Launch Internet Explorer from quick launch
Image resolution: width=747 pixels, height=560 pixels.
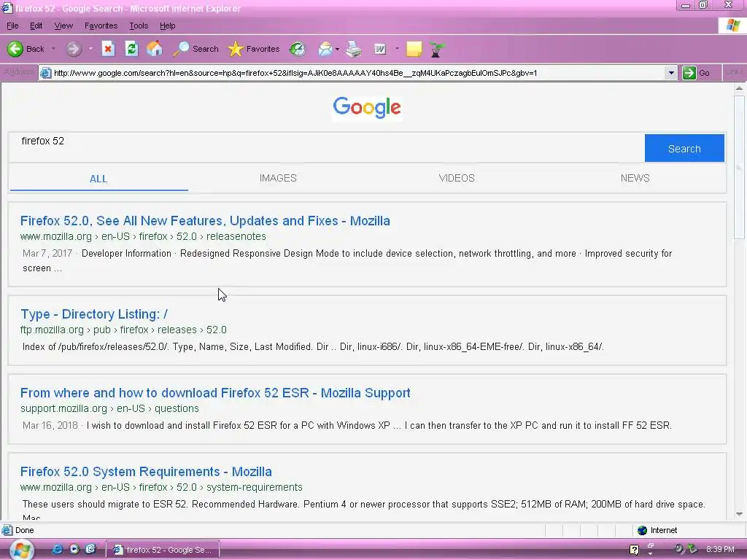pos(57,550)
